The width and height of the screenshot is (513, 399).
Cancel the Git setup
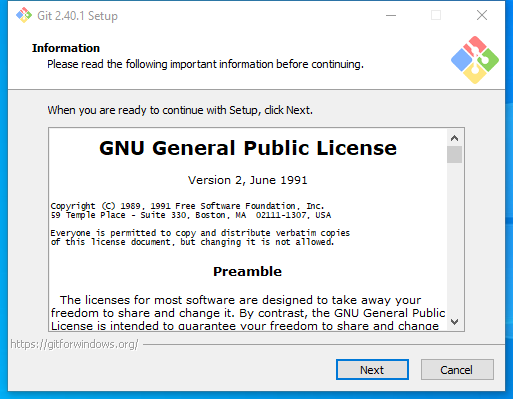click(x=457, y=369)
